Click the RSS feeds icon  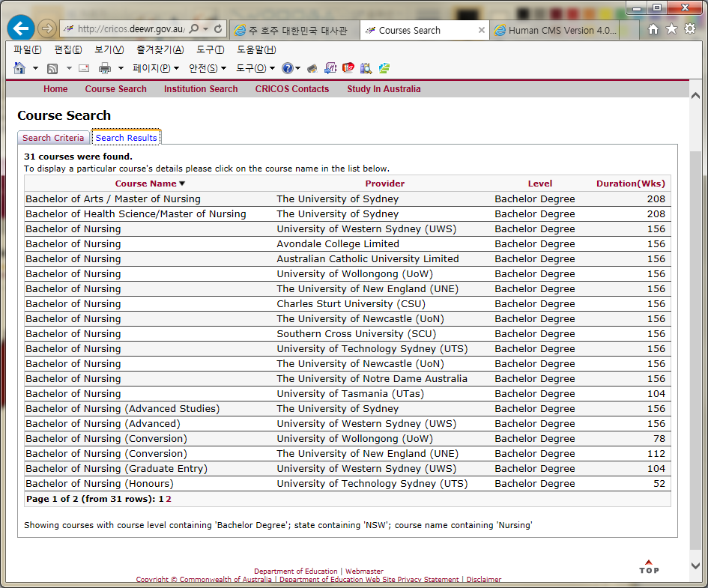(52, 68)
